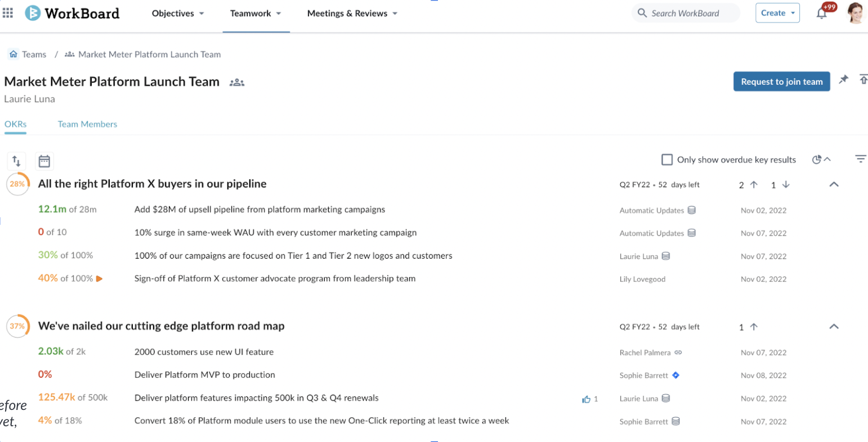Click key result 2000 customers use new UI feature
Viewport: 868px width, 442px height.
(204, 352)
